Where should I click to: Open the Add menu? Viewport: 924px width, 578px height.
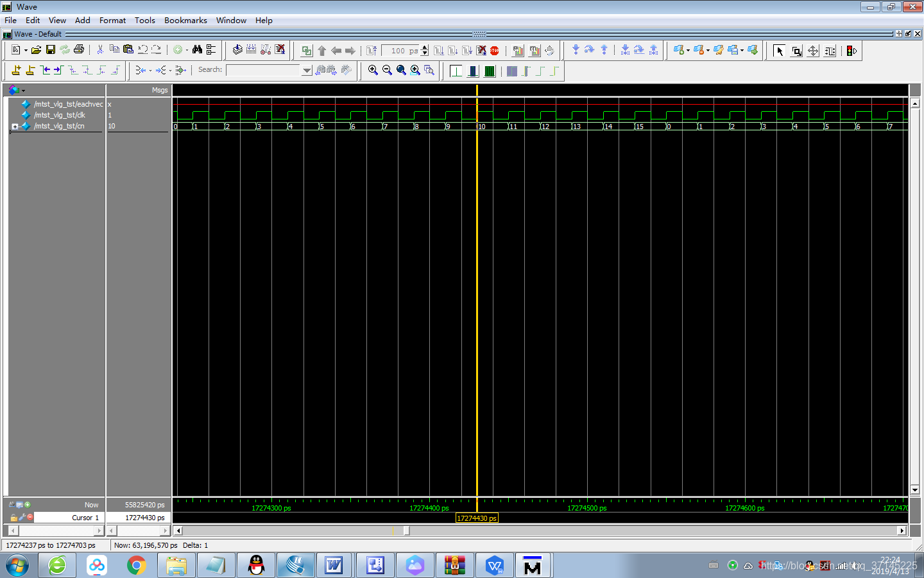(82, 20)
